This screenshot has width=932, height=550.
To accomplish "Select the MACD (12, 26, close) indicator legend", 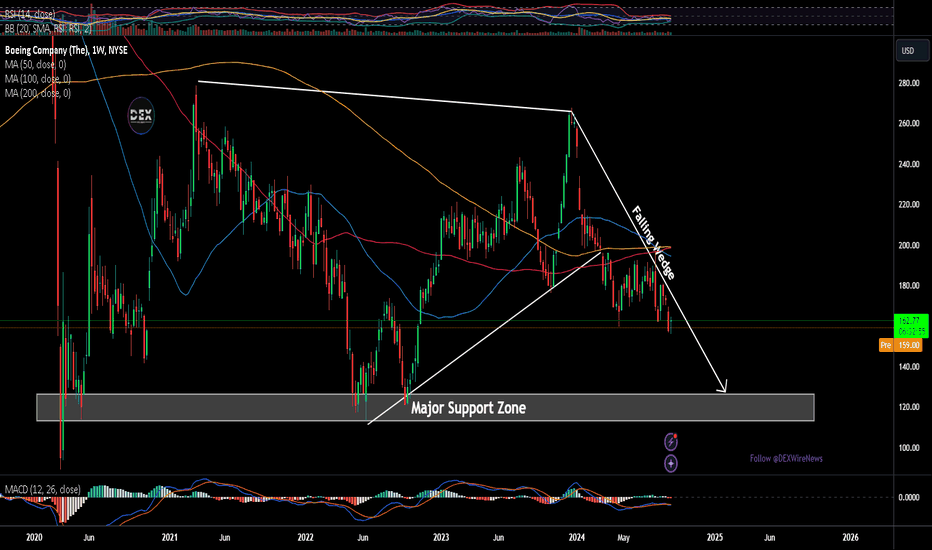I will tap(42, 489).
